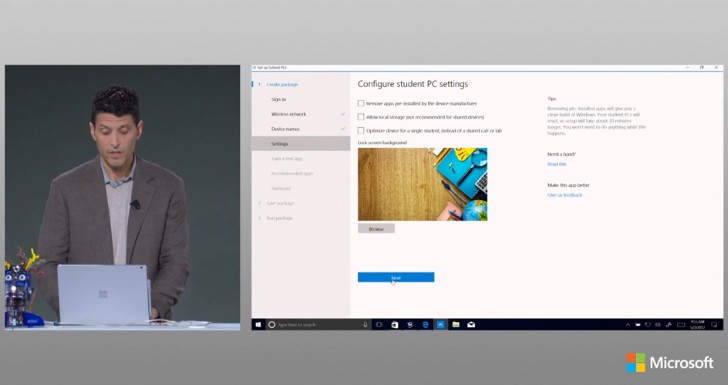
Task: Click the search box in the taskbar
Action: [318, 325]
